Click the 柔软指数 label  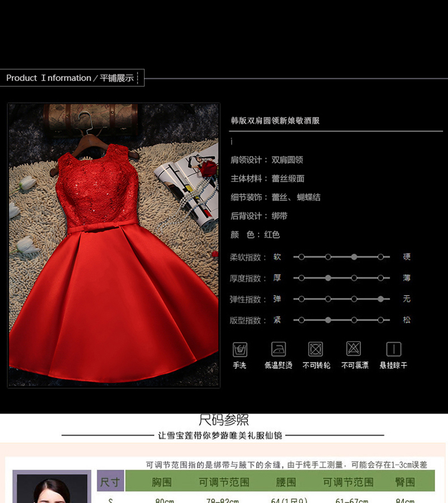(248, 257)
